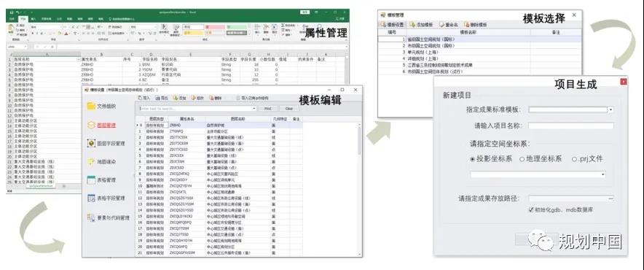644x270 pixels.
Task: Click Excel save icon in title bar
Action: pyautogui.click(x=12, y=12)
